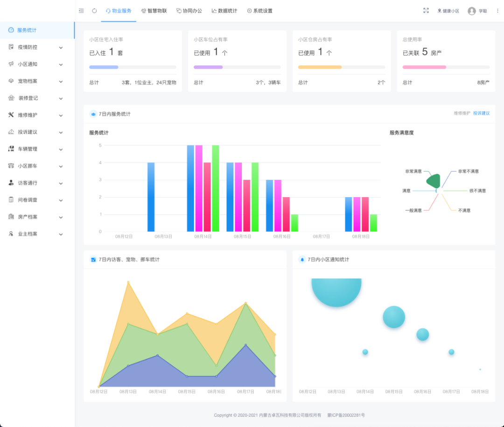
Task: Click the 3套, 1位业主, 24只宠物 total text
Action: (x=149, y=82)
